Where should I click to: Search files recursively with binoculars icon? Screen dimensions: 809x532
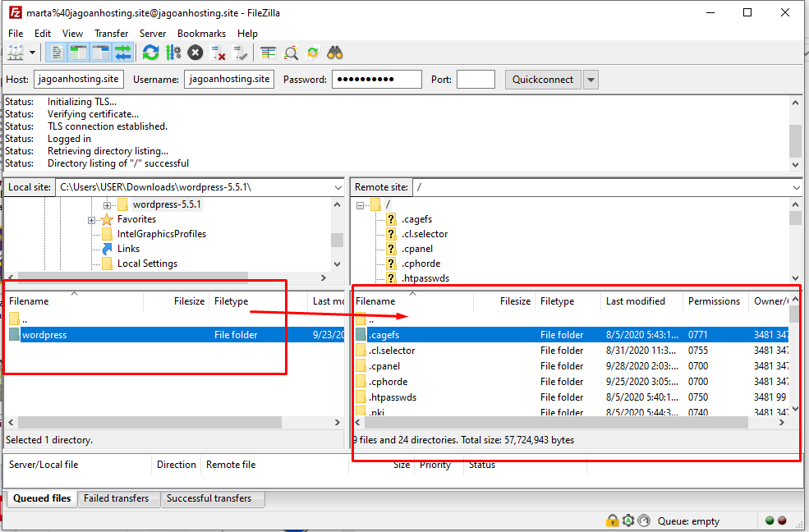(x=335, y=53)
